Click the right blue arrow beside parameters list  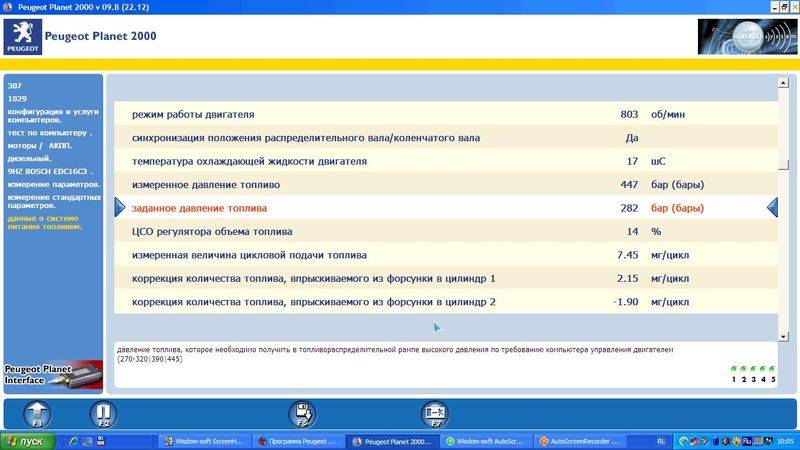[x=772, y=207]
